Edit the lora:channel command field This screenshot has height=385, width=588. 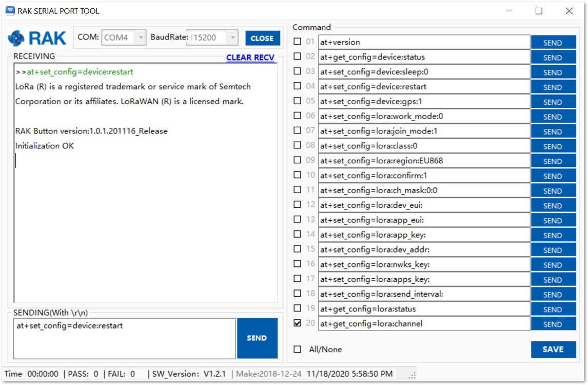(424, 324)
